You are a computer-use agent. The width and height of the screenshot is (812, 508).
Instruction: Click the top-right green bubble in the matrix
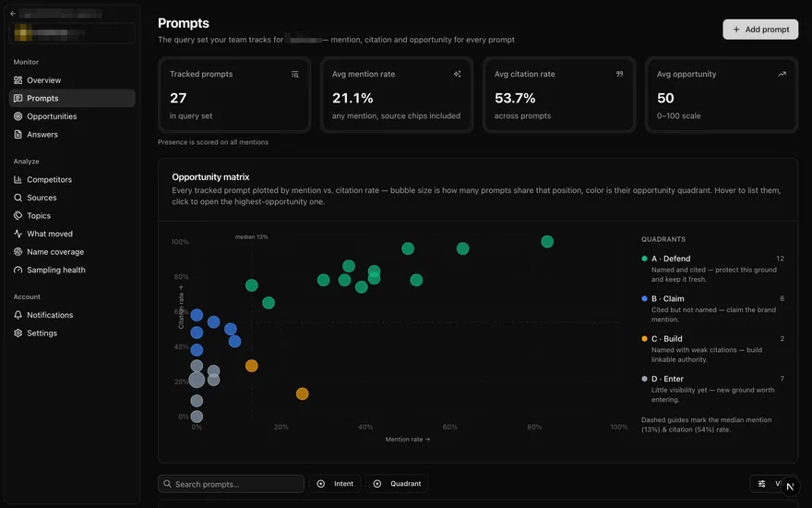[547, 242]
